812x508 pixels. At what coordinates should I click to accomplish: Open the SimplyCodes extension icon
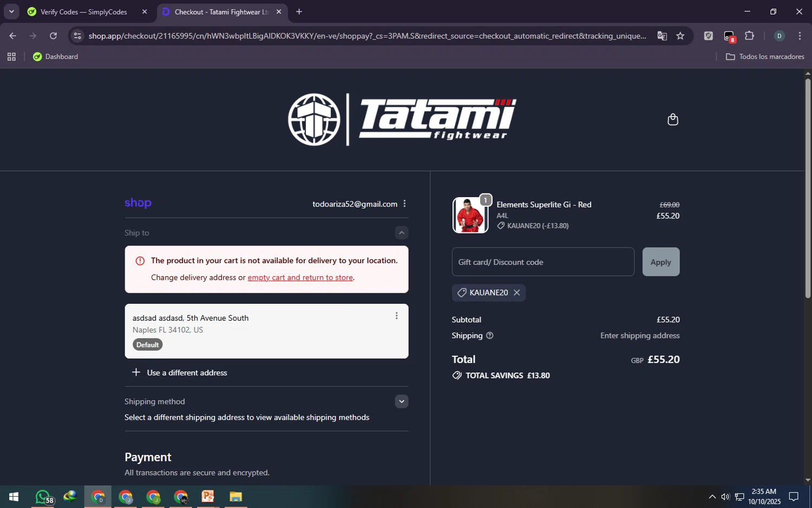(x=708, y=36)
